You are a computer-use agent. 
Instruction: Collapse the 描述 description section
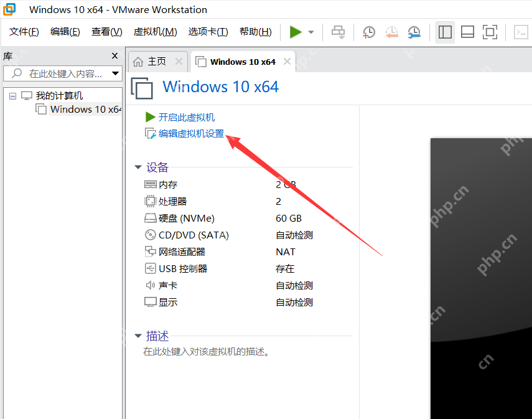coord(138,336)
